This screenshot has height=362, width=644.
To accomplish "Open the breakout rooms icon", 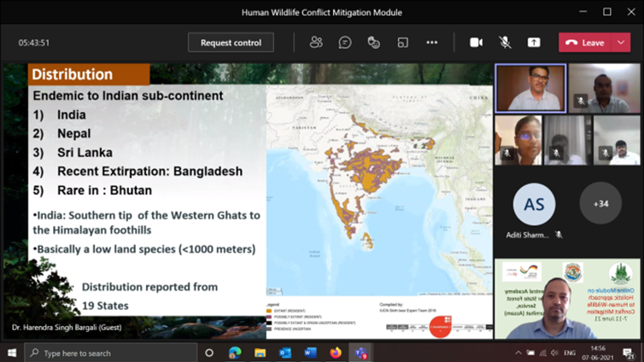I will tap(402, 43).
